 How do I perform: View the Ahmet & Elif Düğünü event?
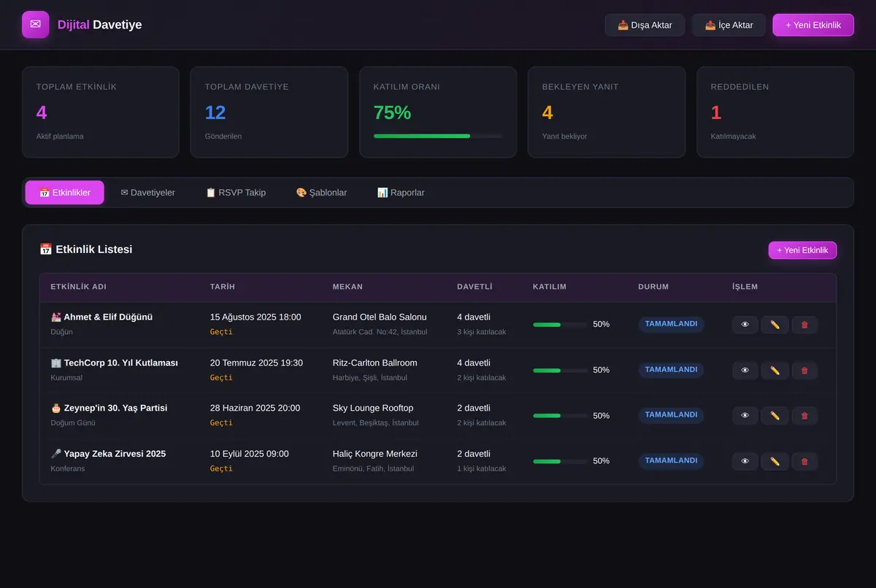745,325
